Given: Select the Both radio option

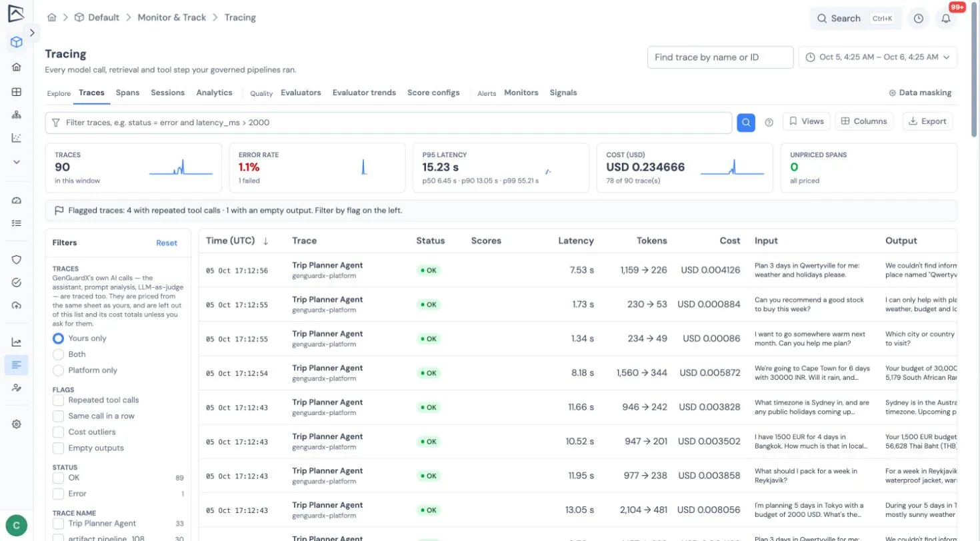Looking at the screenshot, I should [58, 354].
